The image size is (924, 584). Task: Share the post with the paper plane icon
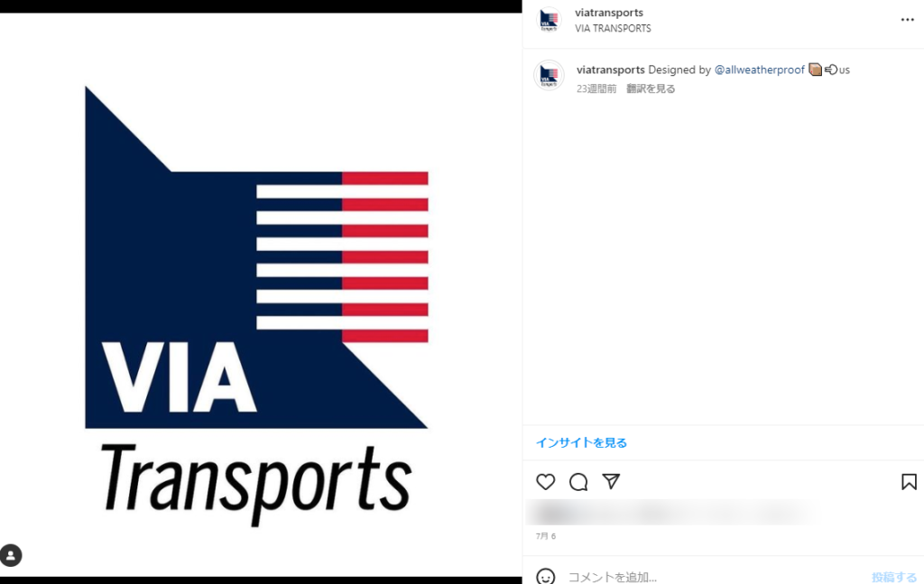pos(611,481)
